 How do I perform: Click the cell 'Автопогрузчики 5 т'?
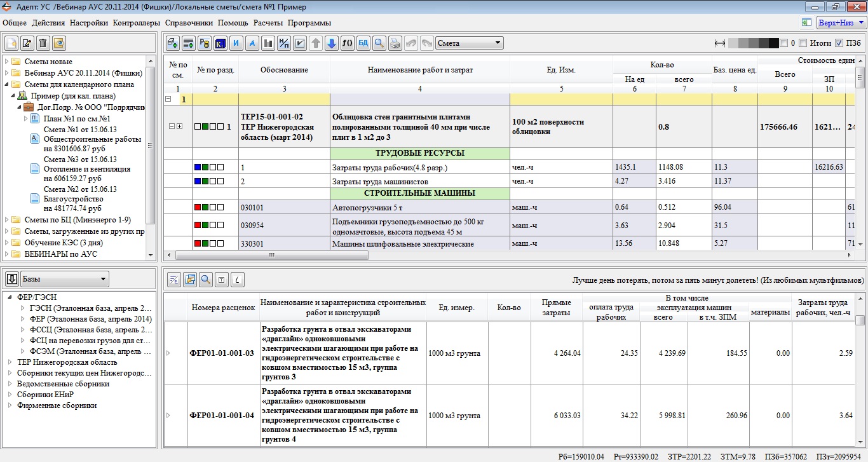click(x=419, y=207)
